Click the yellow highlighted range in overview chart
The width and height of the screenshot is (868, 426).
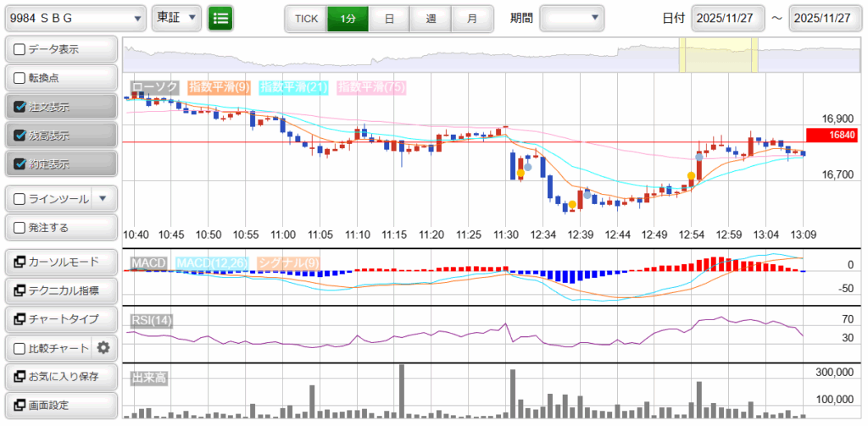click(x=718, y=55)
